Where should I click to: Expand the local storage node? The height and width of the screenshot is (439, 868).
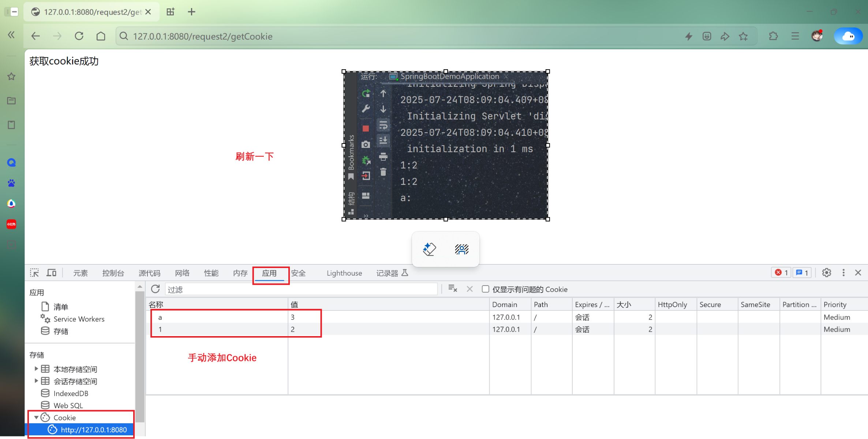(x=36, y=369)
